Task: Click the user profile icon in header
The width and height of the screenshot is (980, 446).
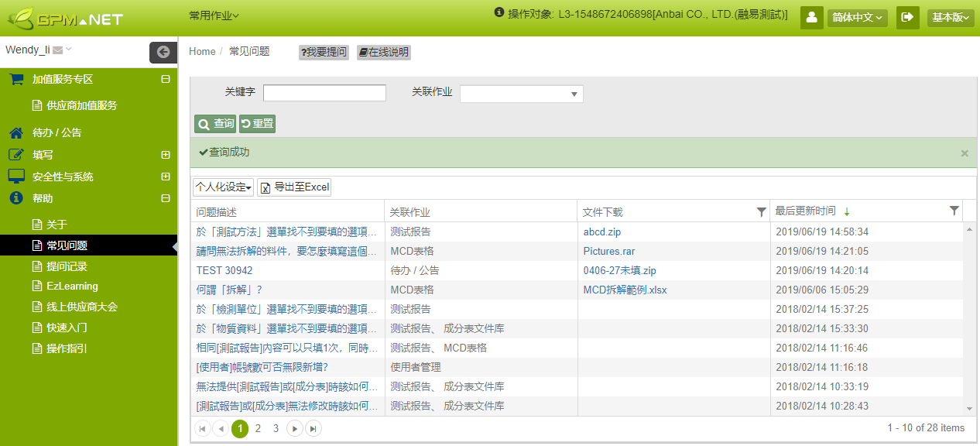Action: coord(811,17)
